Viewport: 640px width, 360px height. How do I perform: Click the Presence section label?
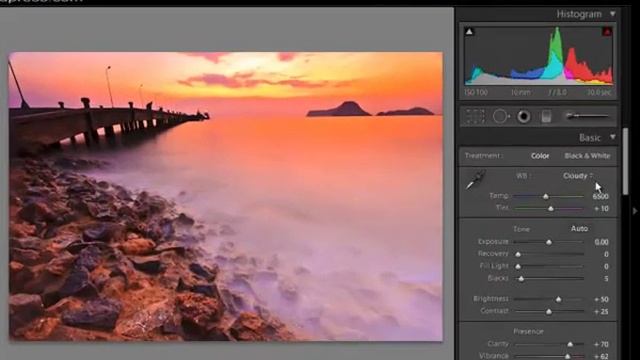pos(528,331)
